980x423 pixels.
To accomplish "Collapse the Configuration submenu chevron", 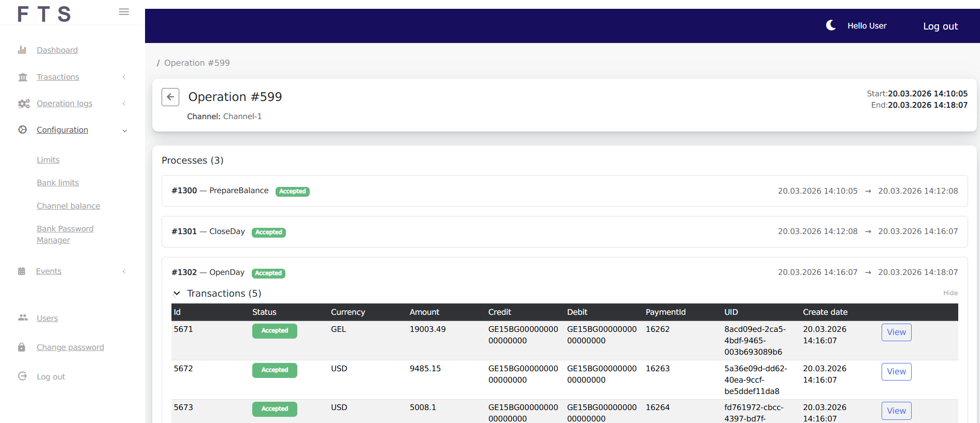I will click(x=124, y=130).
